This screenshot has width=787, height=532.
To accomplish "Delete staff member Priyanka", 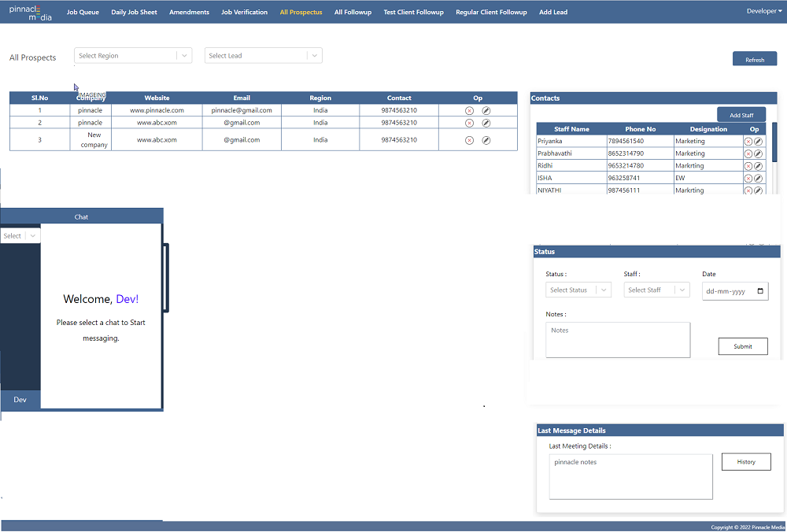I will click(748, 142).
